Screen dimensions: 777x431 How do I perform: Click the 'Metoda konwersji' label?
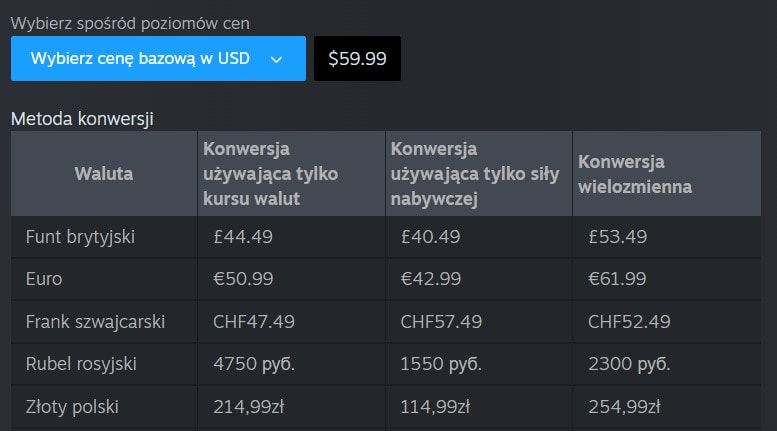click(x=82, y=119)
